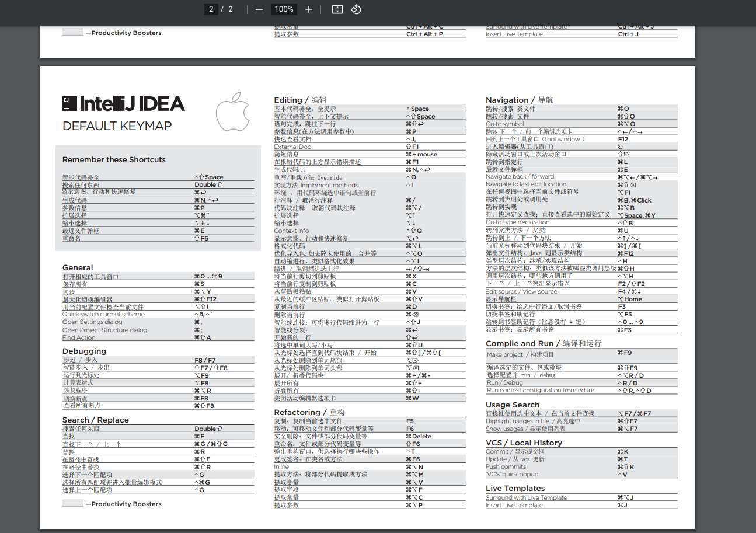Click the Search / Replace heading
The height and width of the screenshot is (533, 756).
click(95, 420)
